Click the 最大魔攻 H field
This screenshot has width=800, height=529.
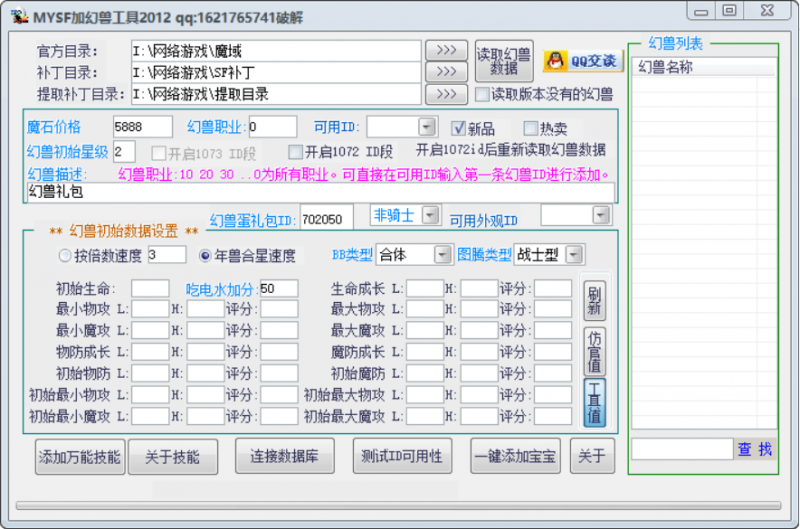click(x=479, y=330)
